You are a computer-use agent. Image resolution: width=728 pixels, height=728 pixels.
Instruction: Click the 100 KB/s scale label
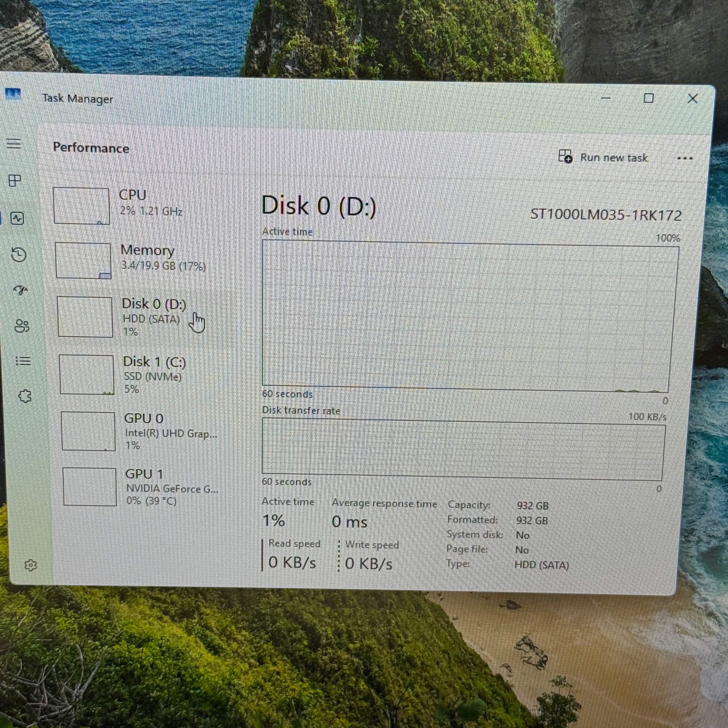click(647, 416)
